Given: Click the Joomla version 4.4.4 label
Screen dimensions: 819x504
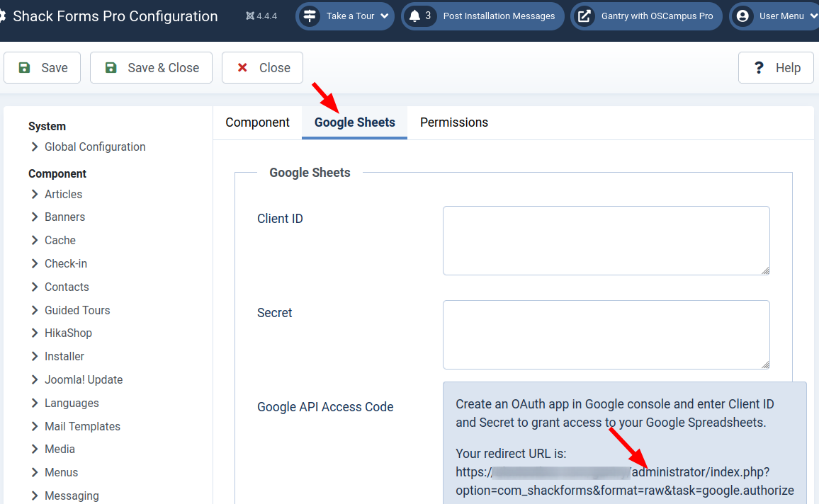Looking at the screenshot, I should click(261, 16).
